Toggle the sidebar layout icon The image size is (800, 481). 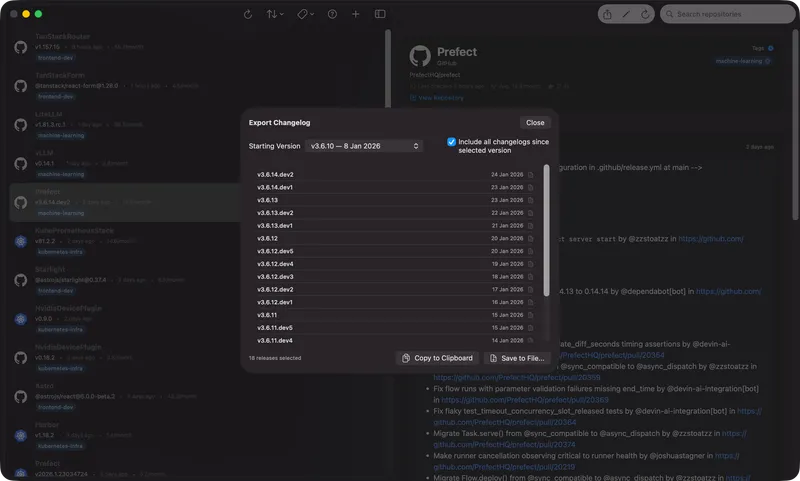380,14
